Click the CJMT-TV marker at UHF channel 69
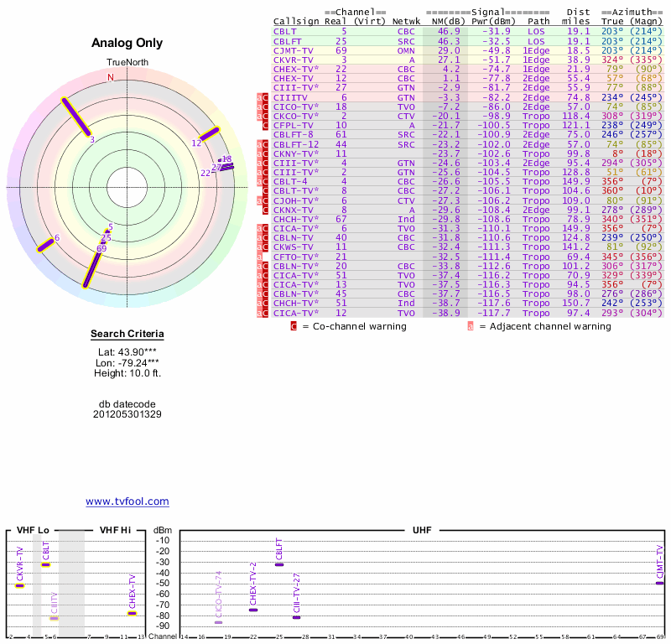671x644 pixels. pos(660,582)
